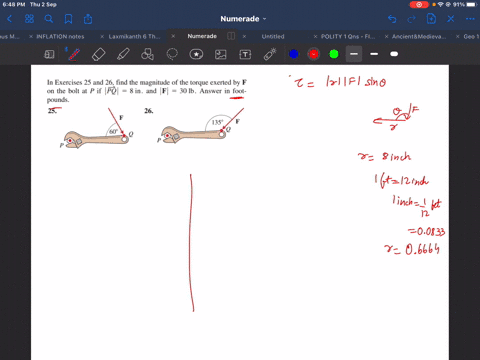The height and width of the screenshot is (360, 480).
Task: Switch to Laxmikanth 6 Th... tab
Action: click(x=134, y=37)
